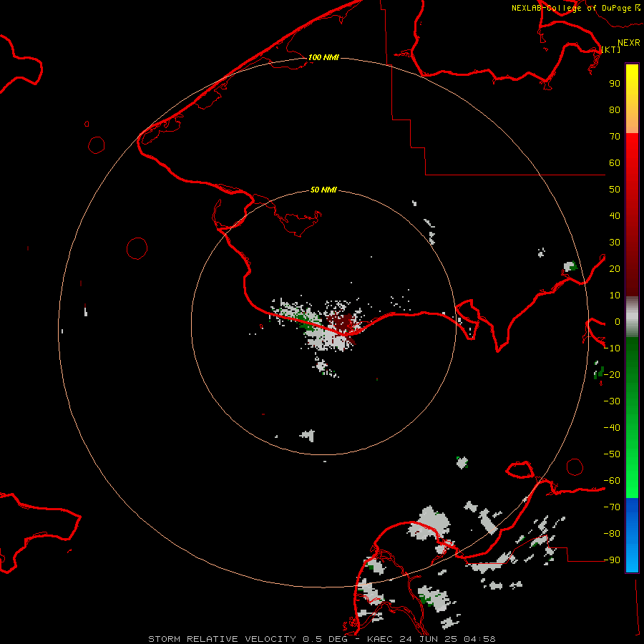This screenshot has width=644, height=644.
Task: Click the -90 scale value
Action: [x=612, y=560]
